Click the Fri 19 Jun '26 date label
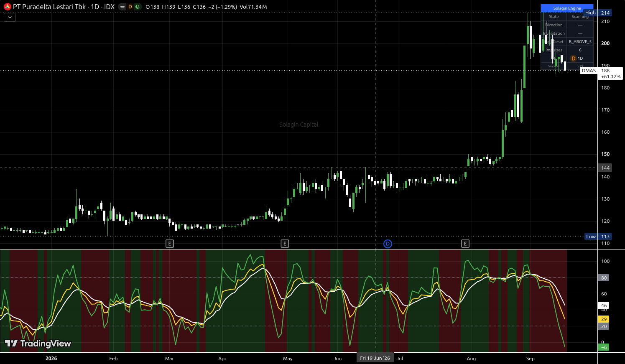Image resolution: width=625 pixels, height=364 pixels. [x=375, y=358]
